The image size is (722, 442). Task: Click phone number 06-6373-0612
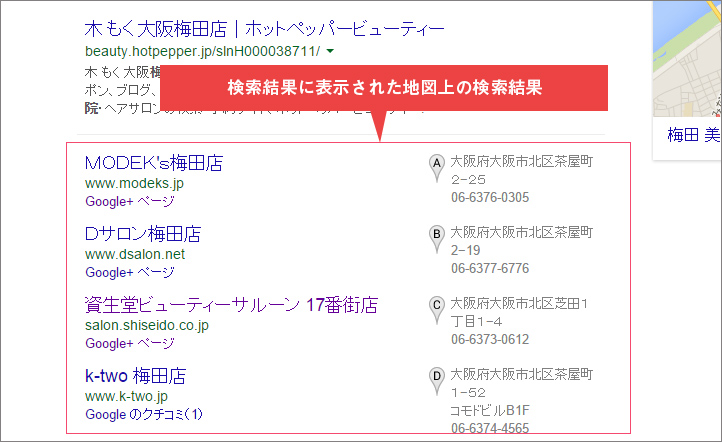coord(490,339)
